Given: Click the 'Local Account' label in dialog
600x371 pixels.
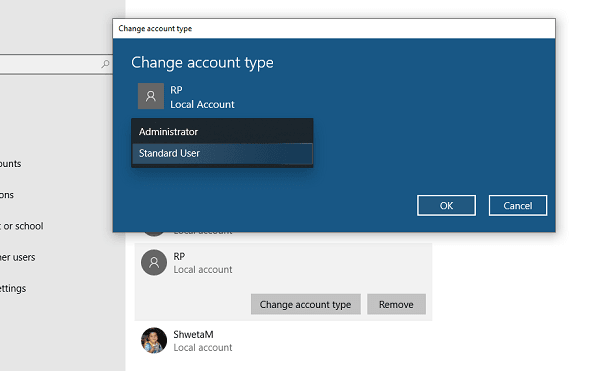Looking at the screenshot, I should pos(202,104).
